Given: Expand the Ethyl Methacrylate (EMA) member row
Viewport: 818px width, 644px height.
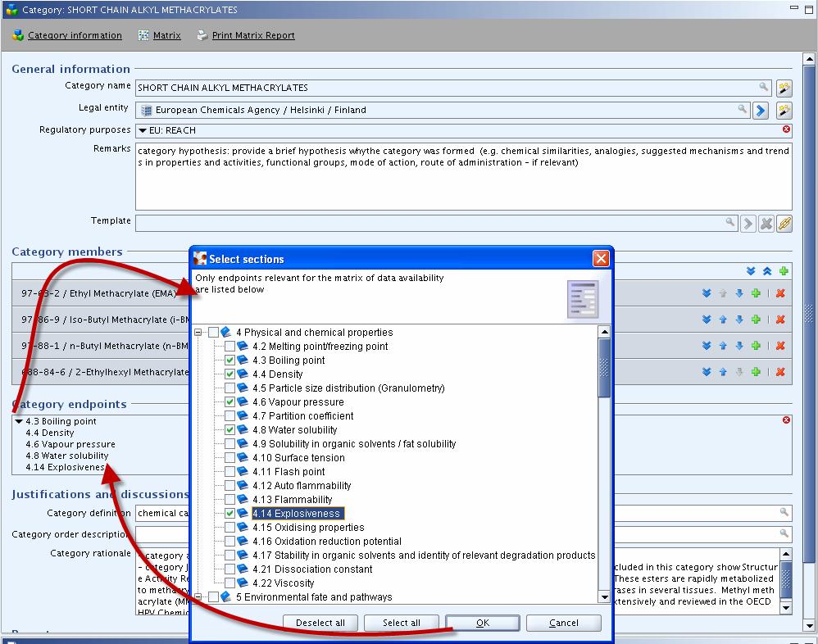Looking at the screenshot, I should (707, 293).
